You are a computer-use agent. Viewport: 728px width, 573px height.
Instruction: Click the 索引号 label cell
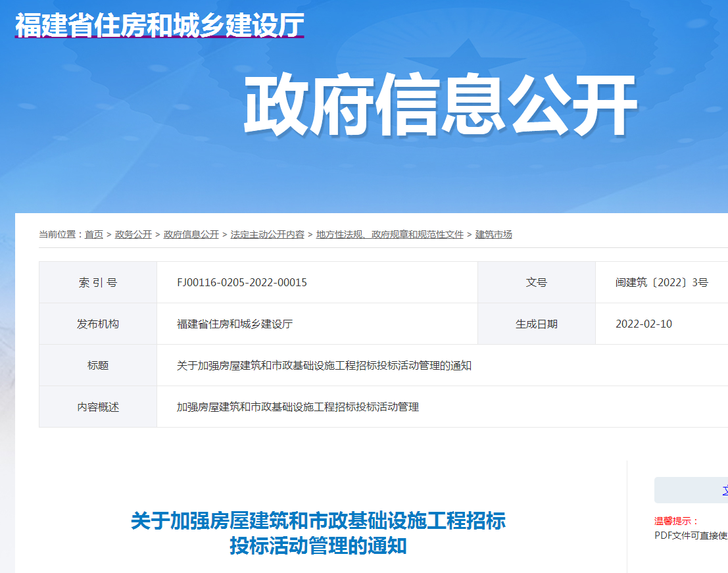(x=98, y=282)
